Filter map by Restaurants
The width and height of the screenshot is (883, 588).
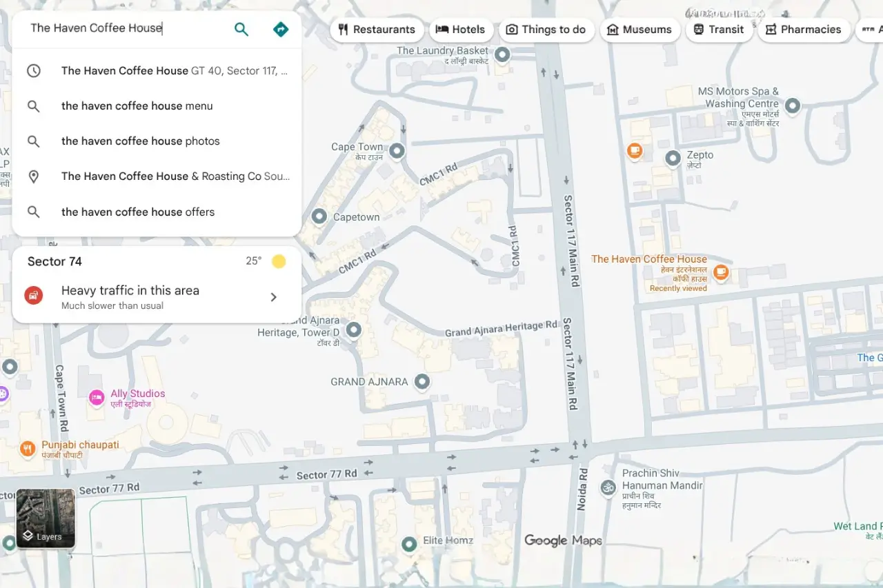pyautogui.click(x=377, y=30)
